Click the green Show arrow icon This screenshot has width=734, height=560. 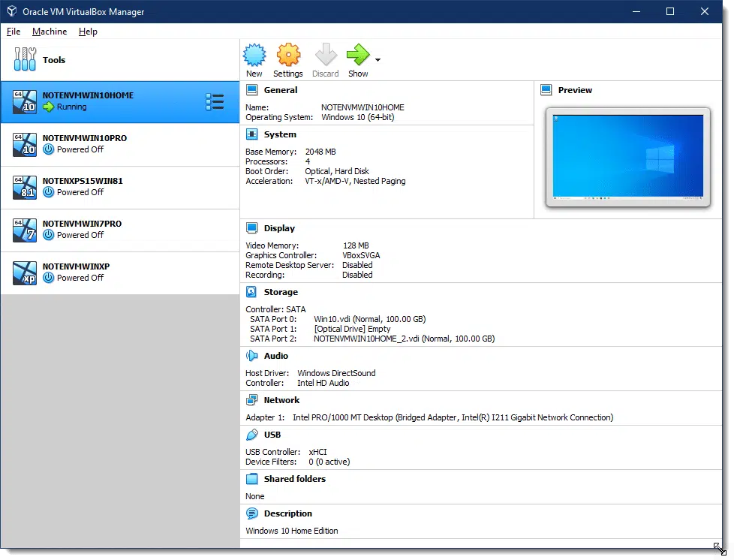(x=358, y=55)
